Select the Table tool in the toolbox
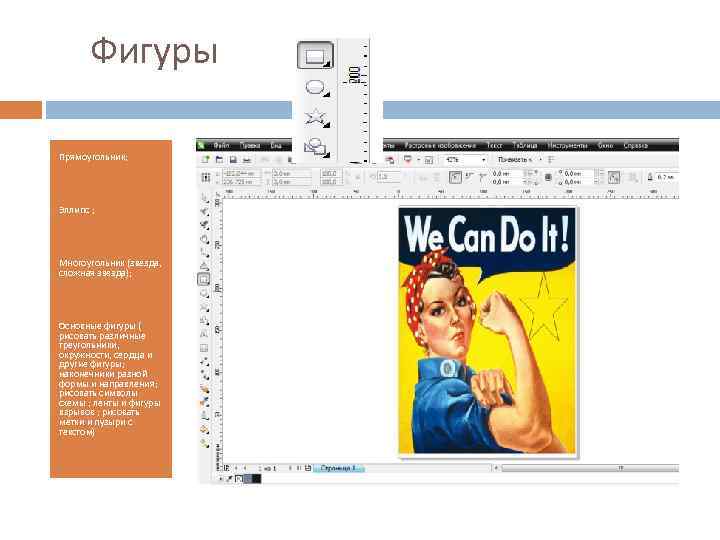 point(204,348)
